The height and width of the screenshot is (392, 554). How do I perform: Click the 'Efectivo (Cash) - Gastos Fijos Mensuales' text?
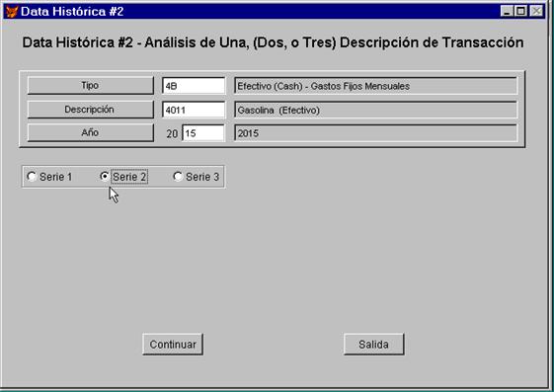click(x=323, y=86)
